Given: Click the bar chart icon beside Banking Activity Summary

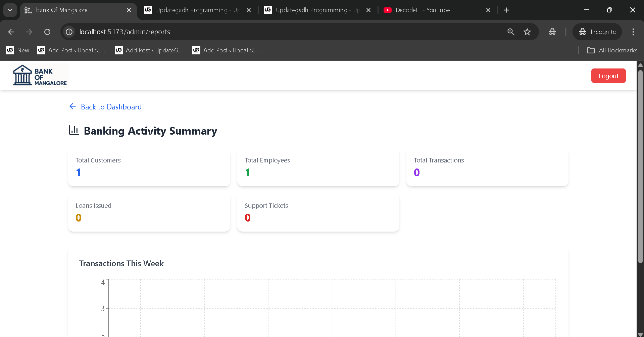Looking at the screenshot, I should click(73, 130).
